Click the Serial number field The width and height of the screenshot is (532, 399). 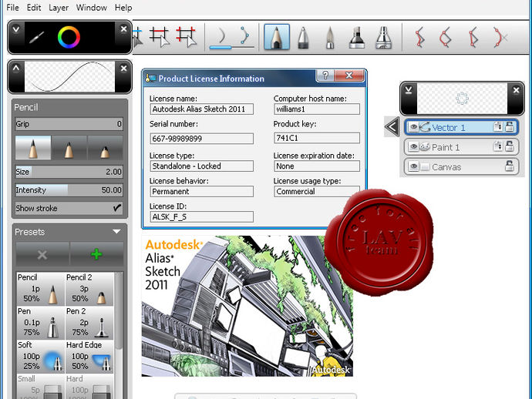pos(201,139)
